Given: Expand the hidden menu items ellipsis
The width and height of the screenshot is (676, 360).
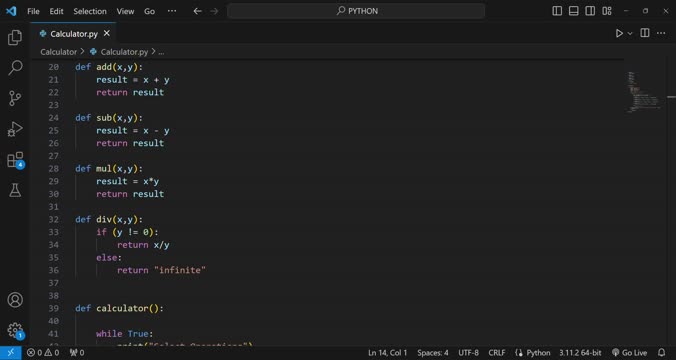Looking at the screenshot, I should [x=172, y=11].
